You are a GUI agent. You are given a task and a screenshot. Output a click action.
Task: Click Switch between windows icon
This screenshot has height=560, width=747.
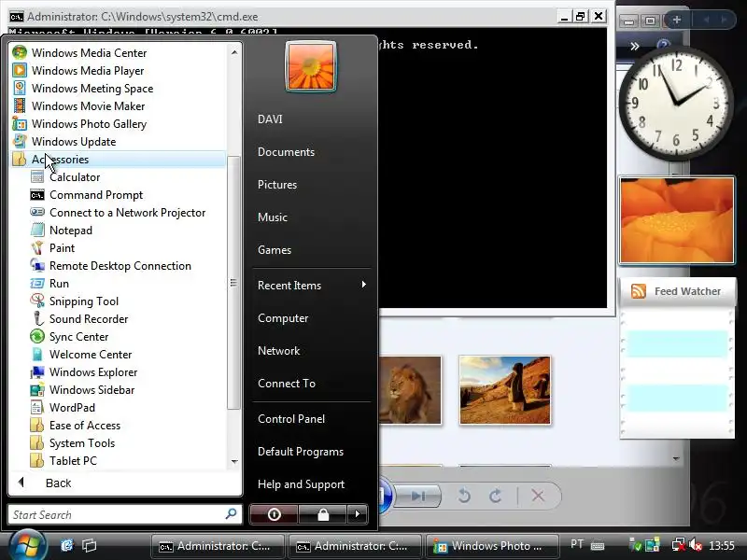coord(89,545)
